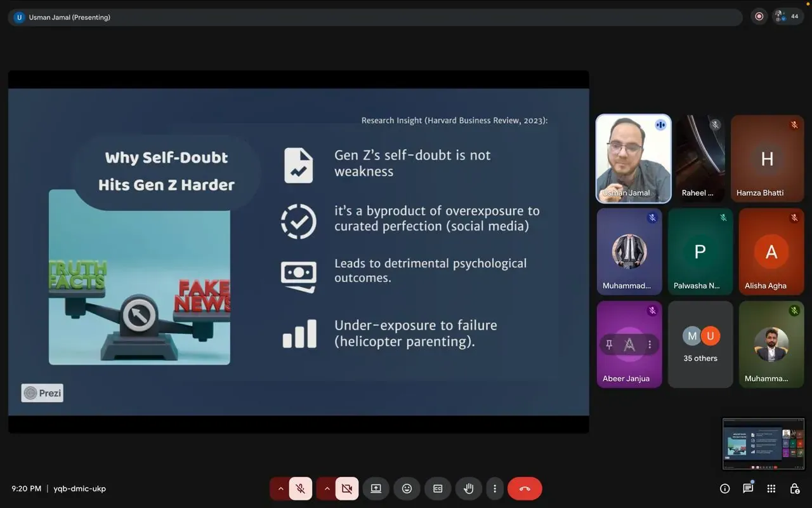Toggle closed captions button
The image size is (812, 508).
pyautogui.click(x=438, y=488)
